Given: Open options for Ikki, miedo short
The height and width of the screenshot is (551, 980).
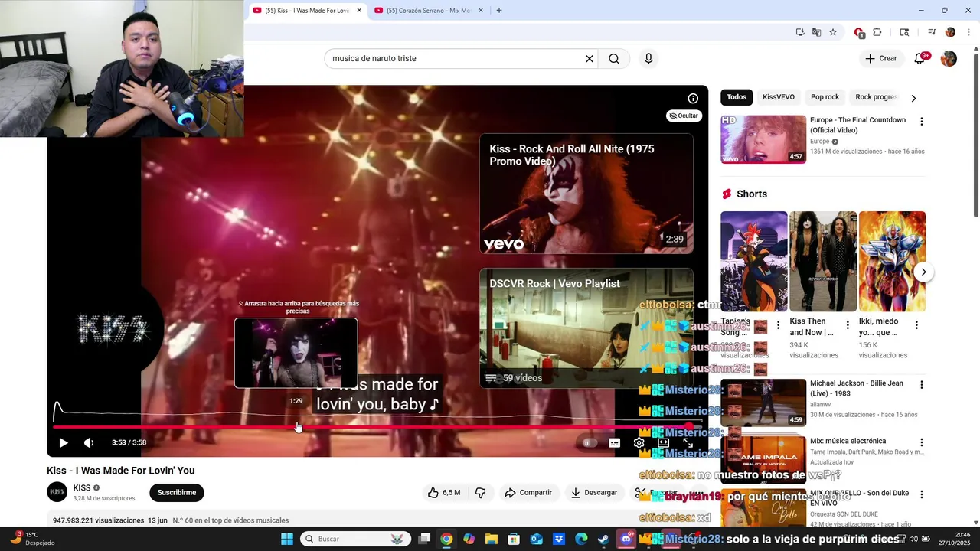Looking at the screenshot, I should click(x=916, y=325).
